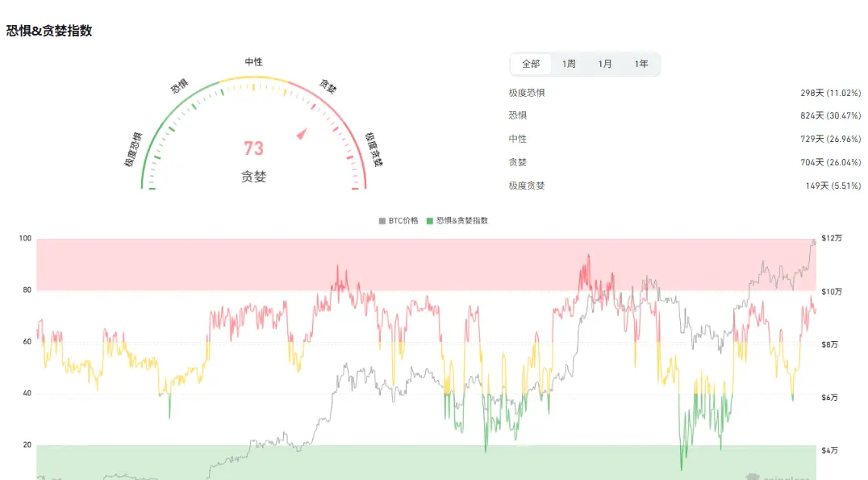Click the 极度恐惧 row label in the stats list
Image resolution: width=868 pixels, height=480 pixels.
point(527,93)
